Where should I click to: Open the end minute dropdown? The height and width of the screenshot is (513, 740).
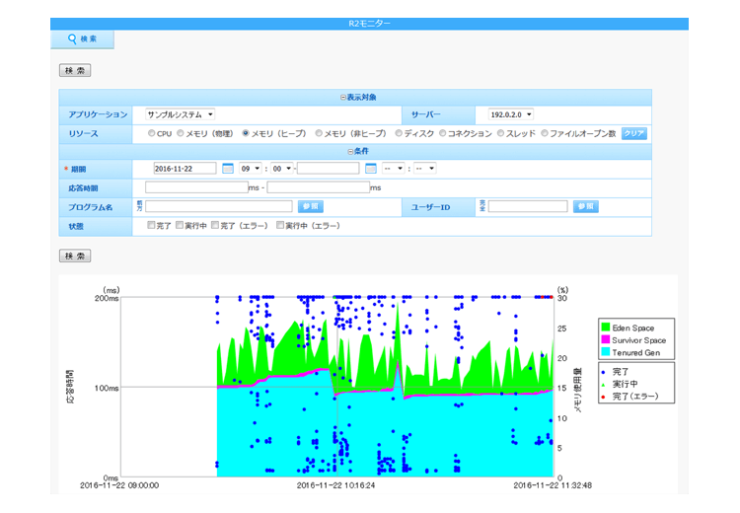point(425,168)
